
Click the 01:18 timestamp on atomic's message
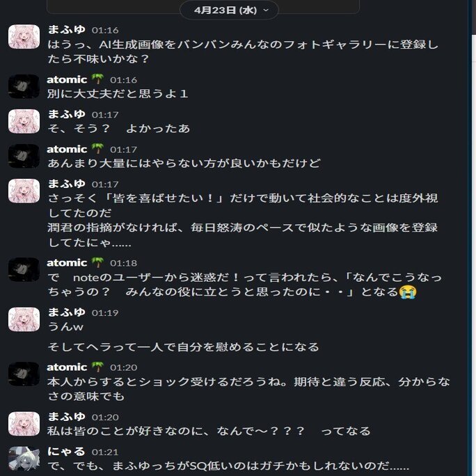pos(123,263)
